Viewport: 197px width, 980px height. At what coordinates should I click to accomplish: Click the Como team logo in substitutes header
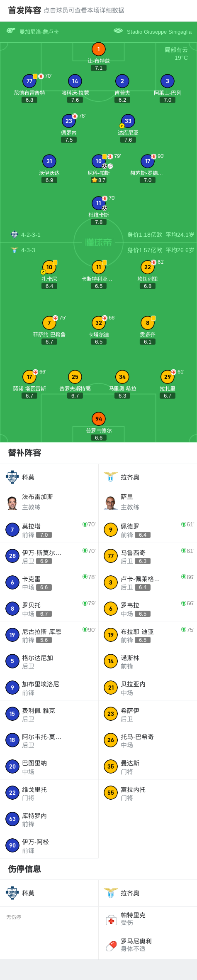click(x=12, y=477)
